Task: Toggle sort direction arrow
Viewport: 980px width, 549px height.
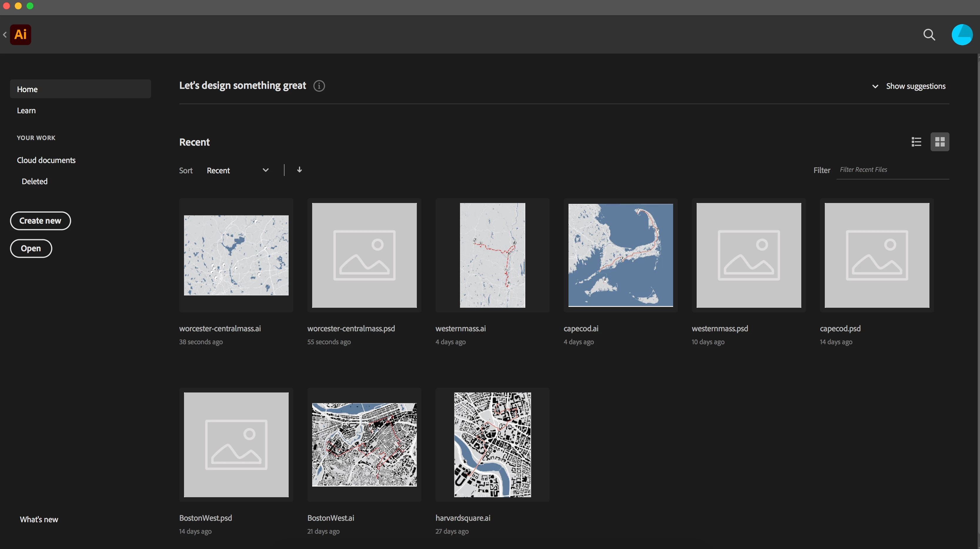Action: (300, 170)
